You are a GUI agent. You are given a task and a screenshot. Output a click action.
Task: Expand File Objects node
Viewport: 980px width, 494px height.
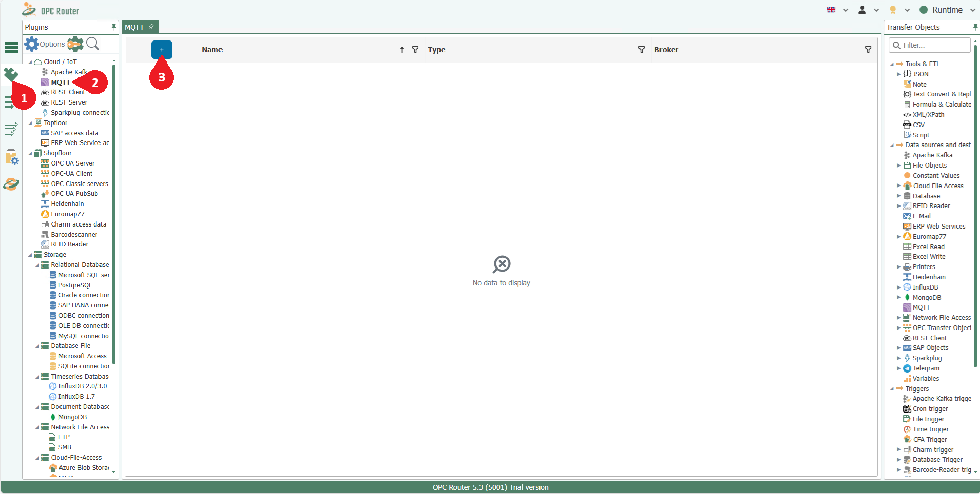[898, 166]
